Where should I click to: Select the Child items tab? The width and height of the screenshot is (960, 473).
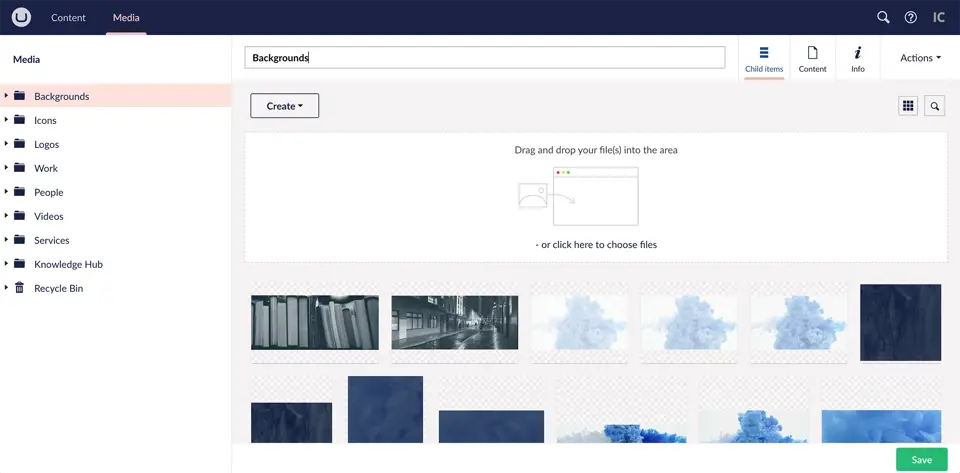pos(764,59)
